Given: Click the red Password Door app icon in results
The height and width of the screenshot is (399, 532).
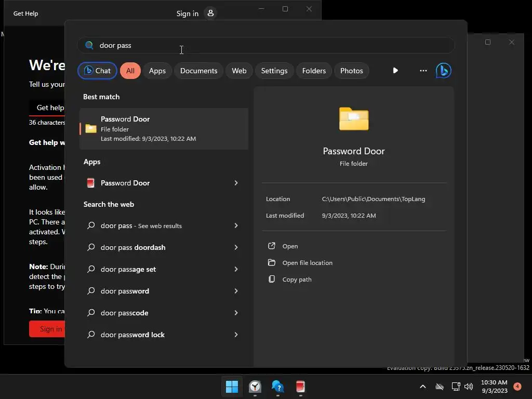Looking at the screenshot, I should [x=90, y=183].
